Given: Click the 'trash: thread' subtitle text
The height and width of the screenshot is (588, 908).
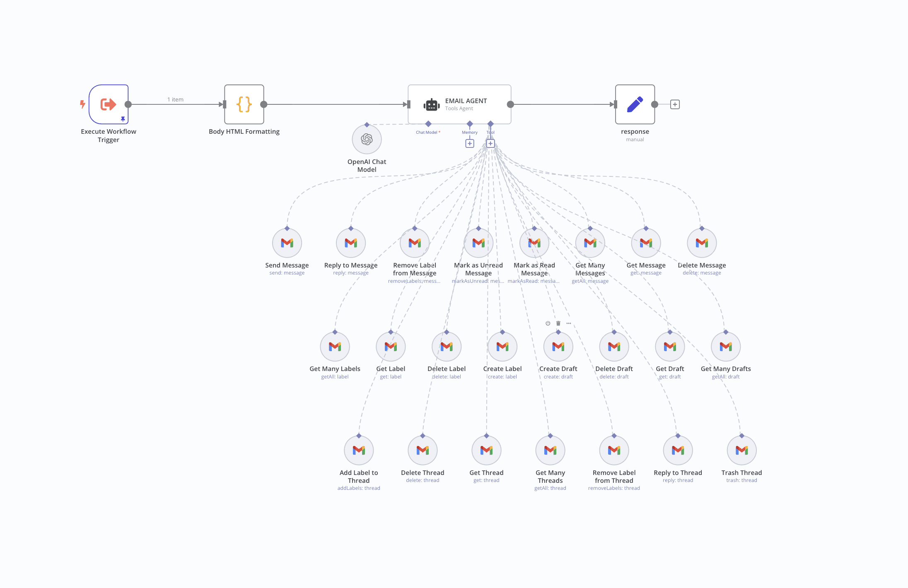Looking at the screenshot, I should [x=742, y=480].
